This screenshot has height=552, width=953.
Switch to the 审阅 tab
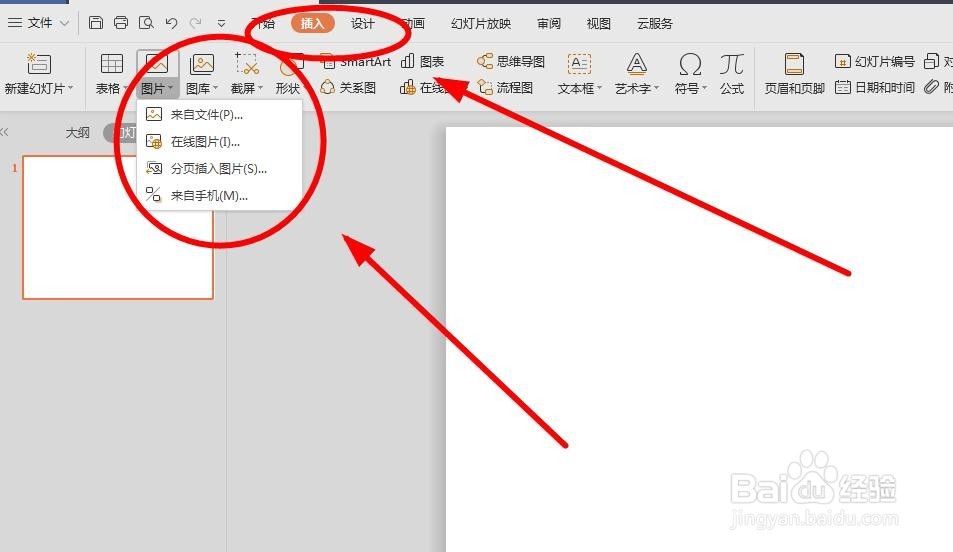coord(549,23)
